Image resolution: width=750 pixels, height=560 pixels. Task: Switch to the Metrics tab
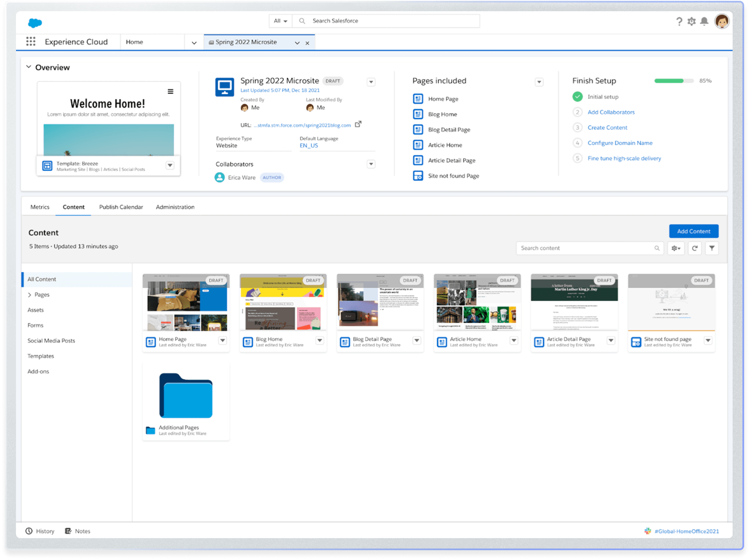(40, 207)
